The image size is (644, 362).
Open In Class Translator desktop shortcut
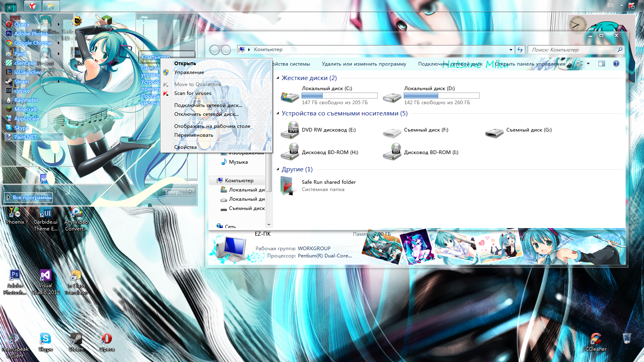coord(76,282)
